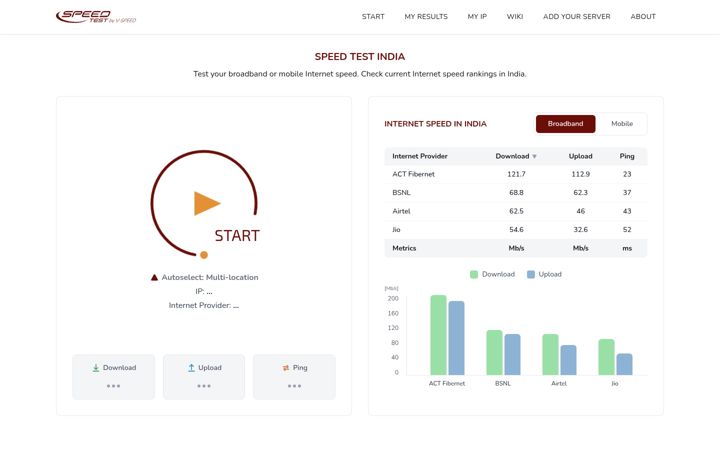Image resolution: width=720 pixels, height=450 pixels.
Task: Click the Metrics row label
Action: point(404,248)
